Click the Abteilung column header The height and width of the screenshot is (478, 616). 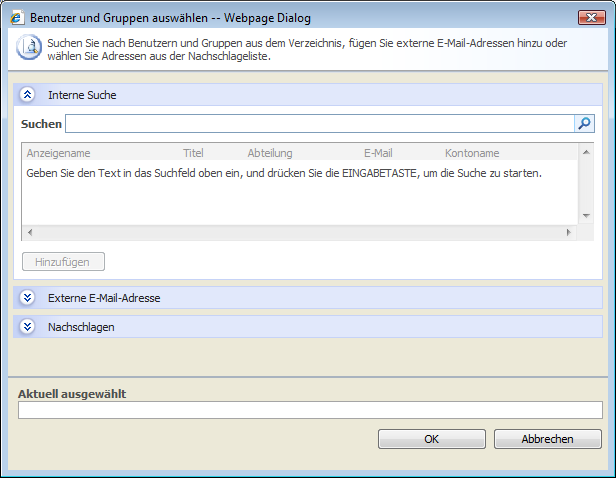click(270, 153)
